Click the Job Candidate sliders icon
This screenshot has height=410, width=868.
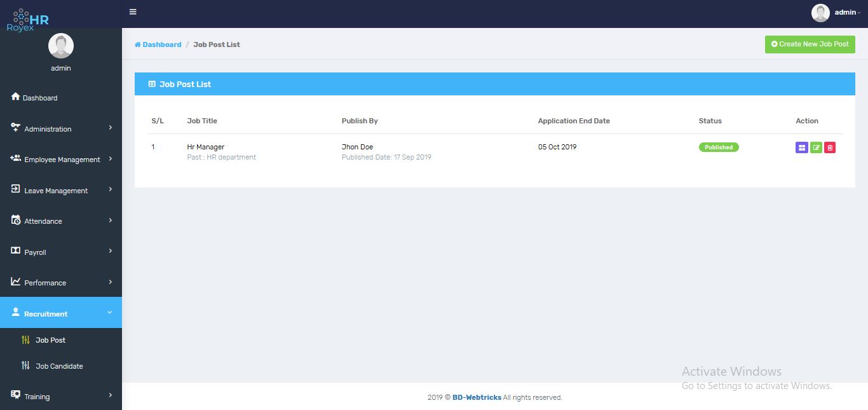point(25,366)
